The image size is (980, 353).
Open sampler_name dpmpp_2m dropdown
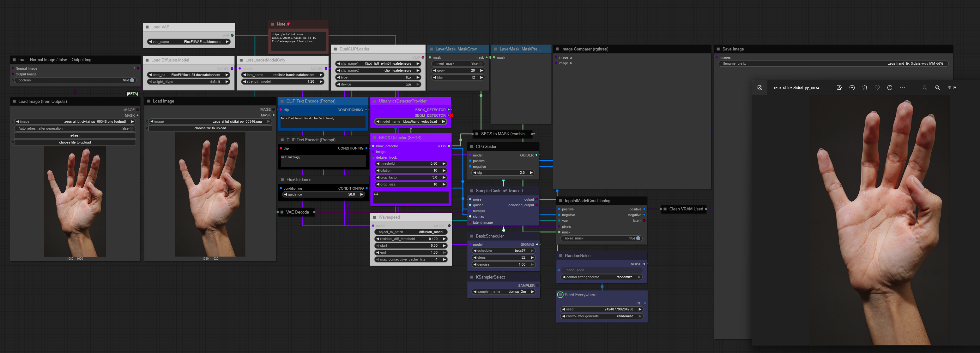(x=503, y=292)
